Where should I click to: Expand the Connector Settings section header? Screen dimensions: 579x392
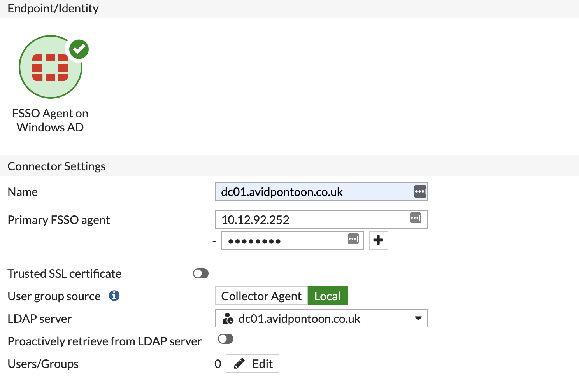pos(56,166)
